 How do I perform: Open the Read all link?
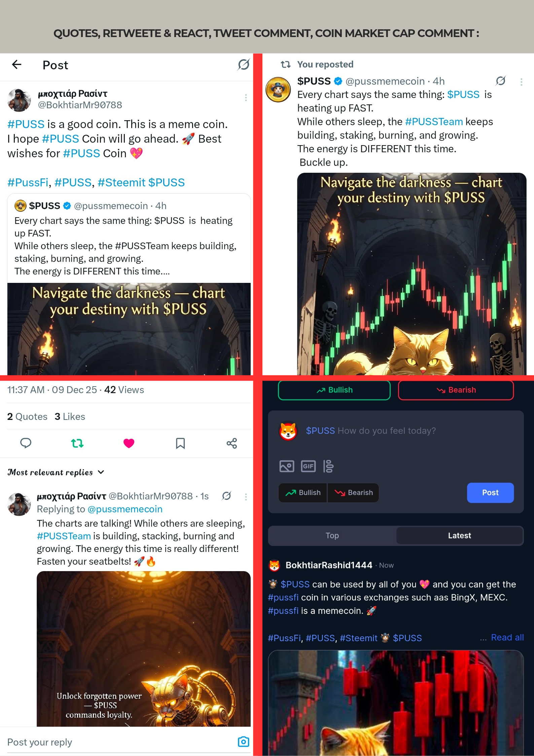tap(507, 637)
